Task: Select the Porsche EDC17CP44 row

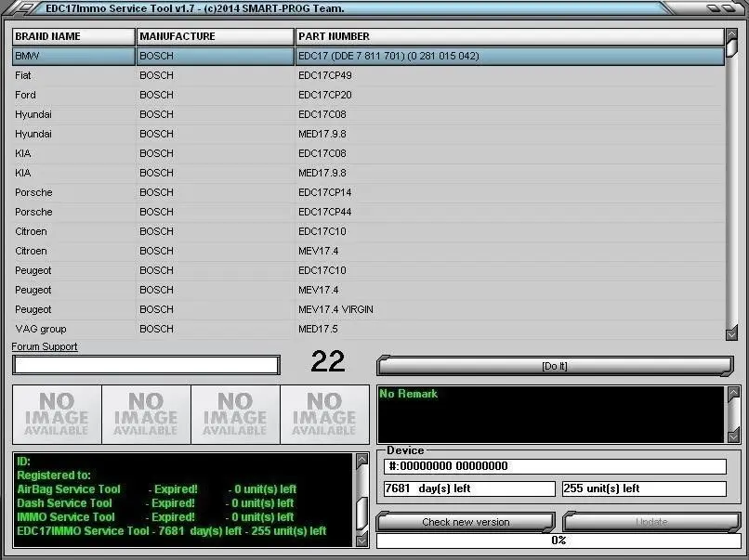Action: point(368,212)
